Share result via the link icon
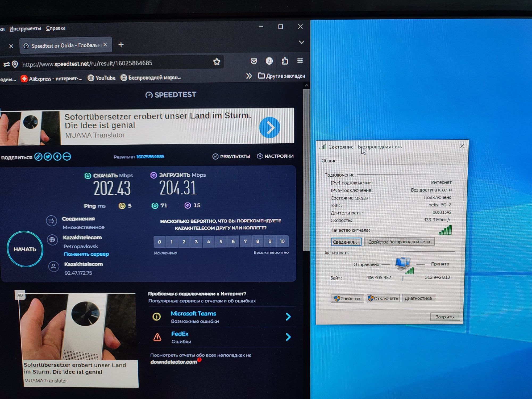The image size is (532, 399). click(38, 157)
